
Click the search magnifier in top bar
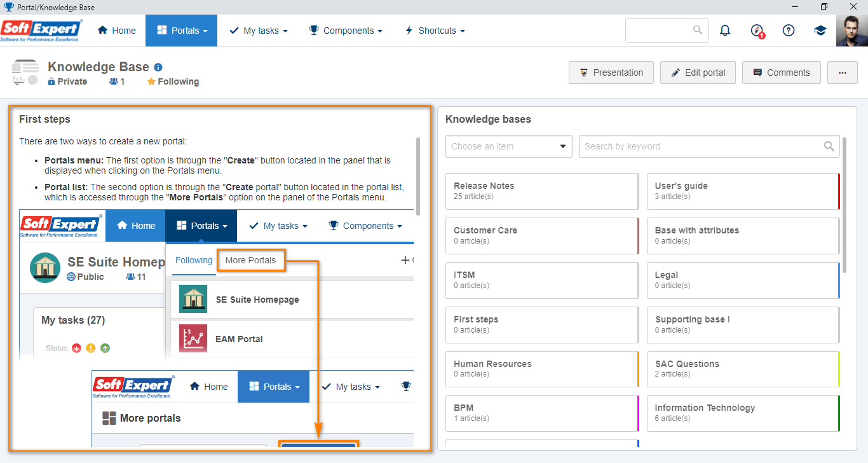(x=698, y=30)
